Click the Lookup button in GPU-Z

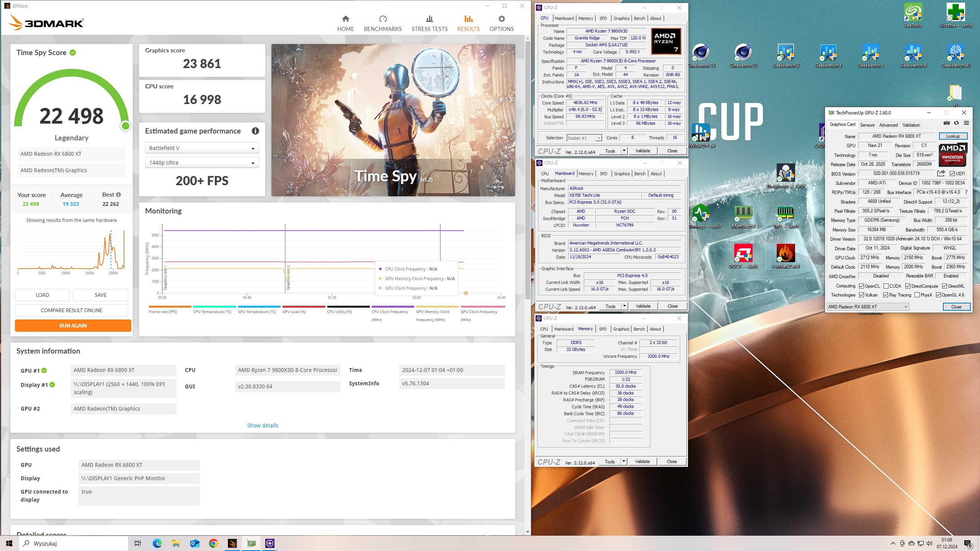(953, 136)
